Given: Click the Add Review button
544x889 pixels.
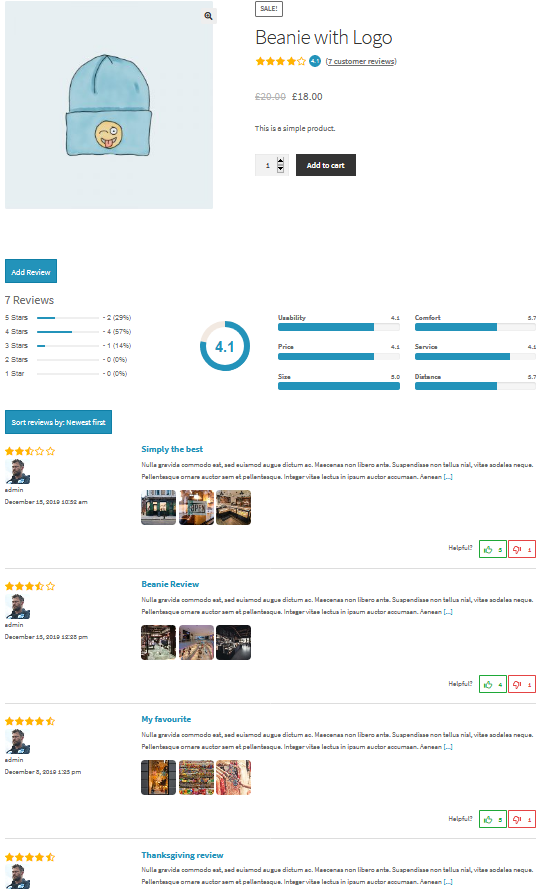Looking at the screenshot, I should (31, 272).
